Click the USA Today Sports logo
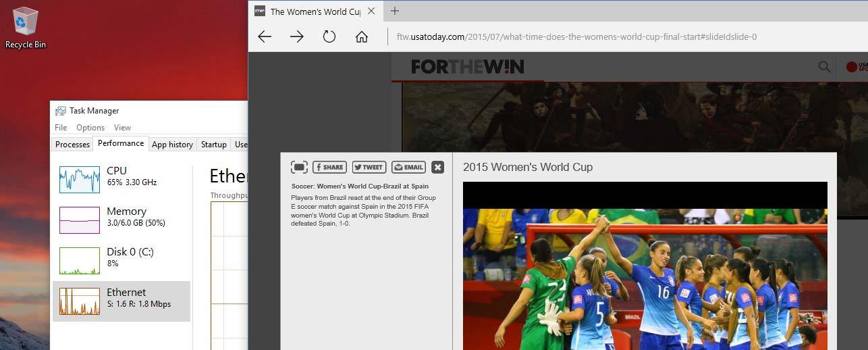The image size is (868, 350). tap(857, 66)
